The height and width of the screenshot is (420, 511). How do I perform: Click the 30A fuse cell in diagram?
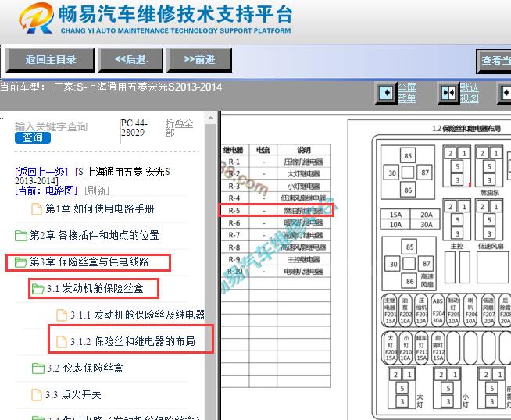pos(426,224)
